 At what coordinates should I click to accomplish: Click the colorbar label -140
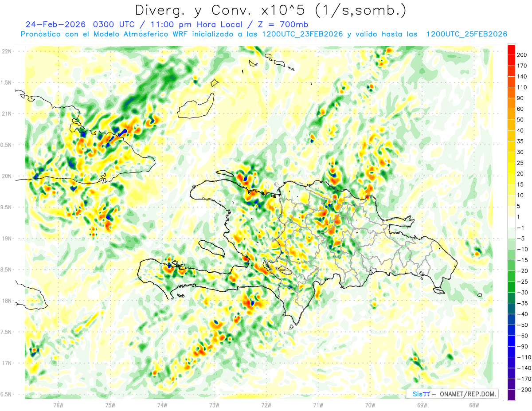point(524,368)
